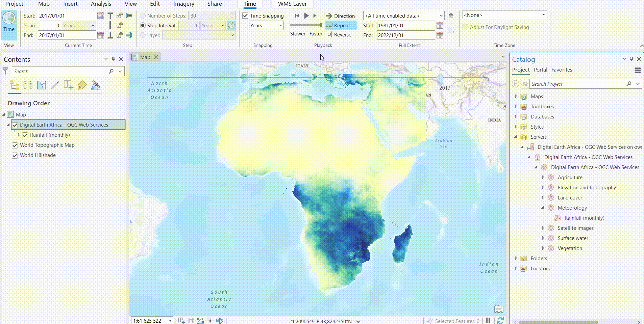Screen dimensions: 644x324
Task: Switch to the Imagery ribbon tab
Action: coord(184,4)
